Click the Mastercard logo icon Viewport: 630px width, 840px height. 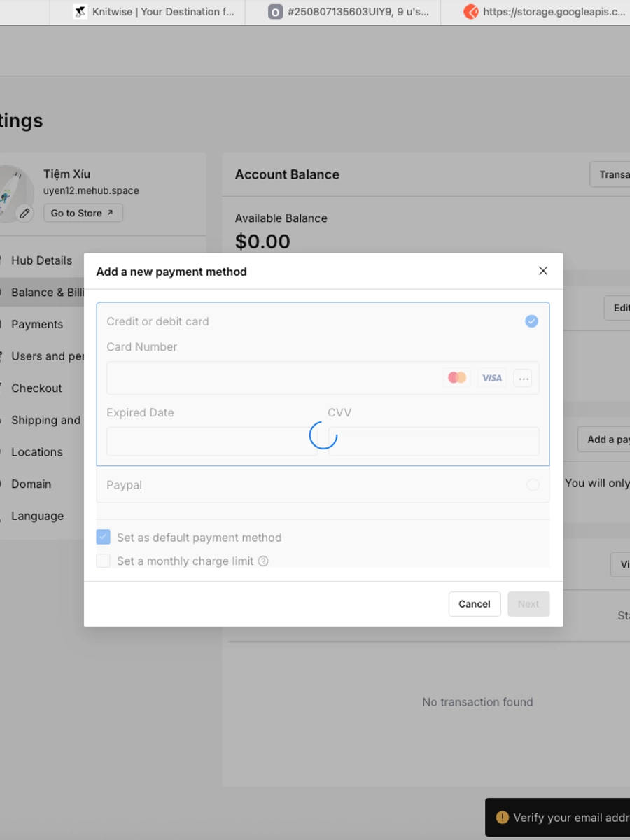457,378
